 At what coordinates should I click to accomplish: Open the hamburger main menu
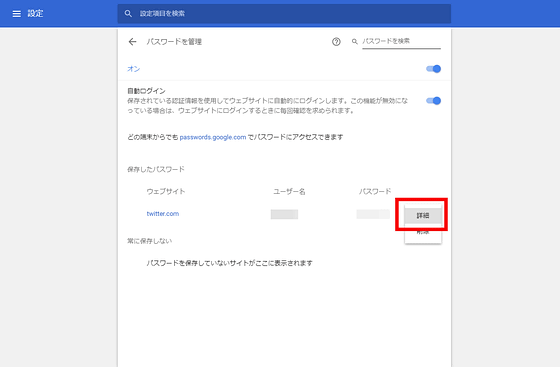click(x=16, y=14)
